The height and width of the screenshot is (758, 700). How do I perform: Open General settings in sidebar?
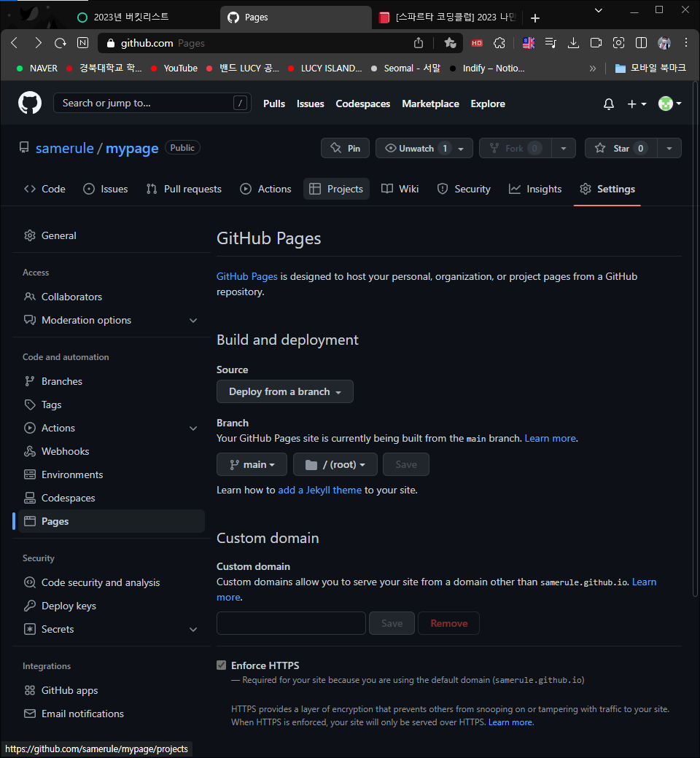click(112, 235)
